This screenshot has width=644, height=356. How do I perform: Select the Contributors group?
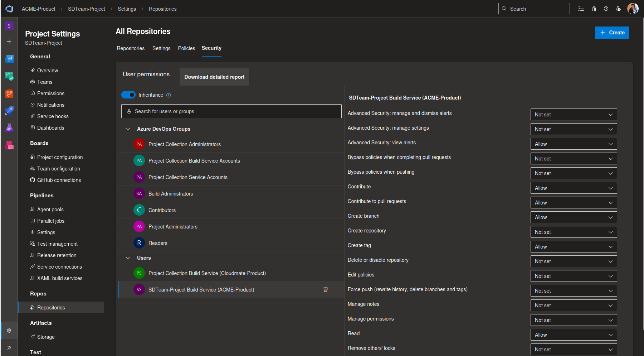point(162,210)
